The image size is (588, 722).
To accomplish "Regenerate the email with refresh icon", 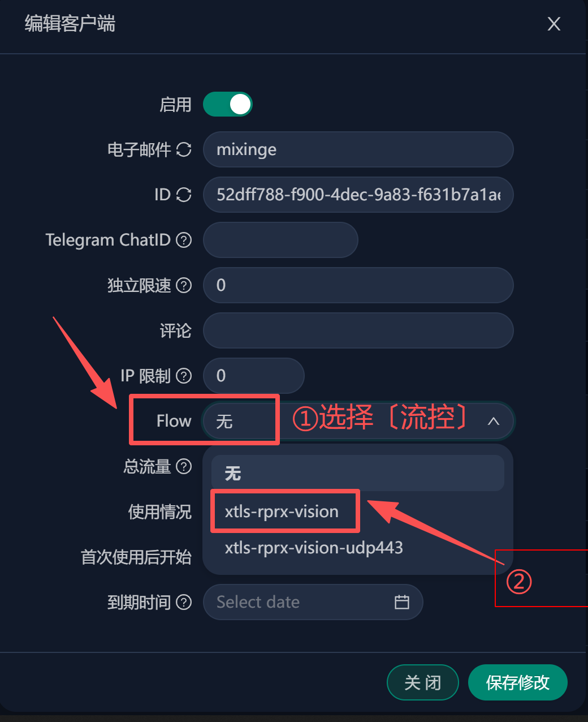I will 184,149.
